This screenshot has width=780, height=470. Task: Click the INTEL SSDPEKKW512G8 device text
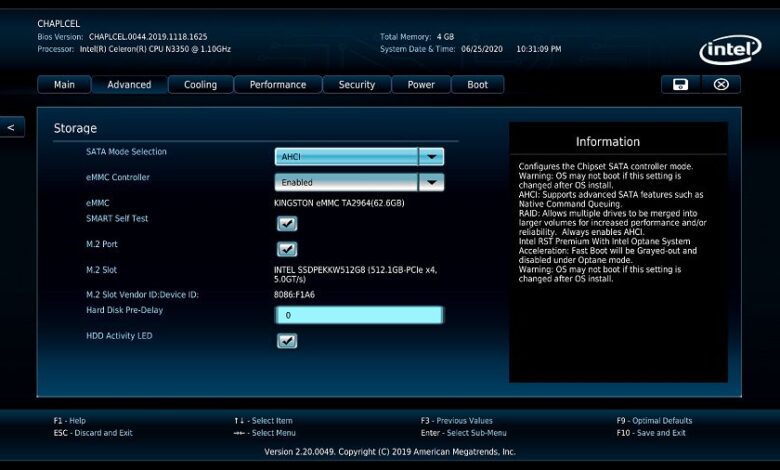[x=355, y=275]
